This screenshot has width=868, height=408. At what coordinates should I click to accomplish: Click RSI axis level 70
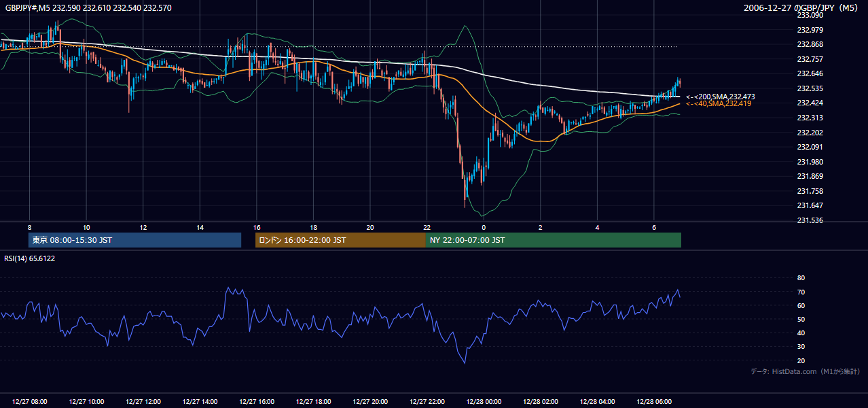(801, 292)
